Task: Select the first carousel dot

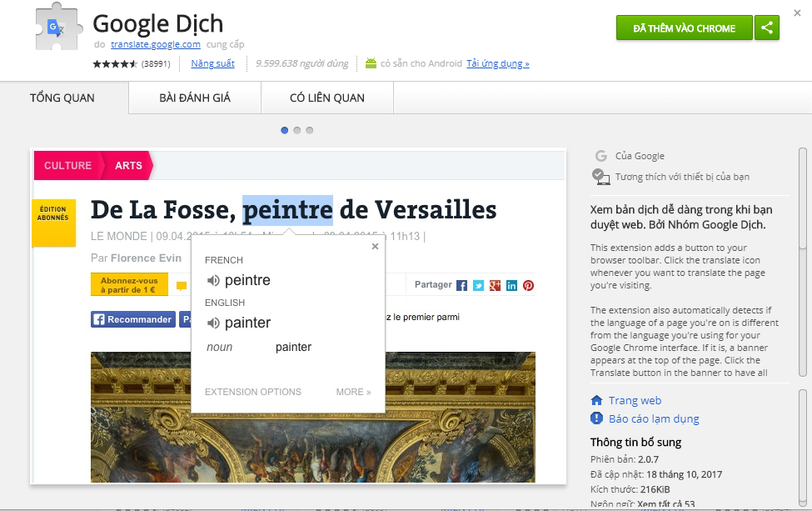Action: (x=285, y=130)
